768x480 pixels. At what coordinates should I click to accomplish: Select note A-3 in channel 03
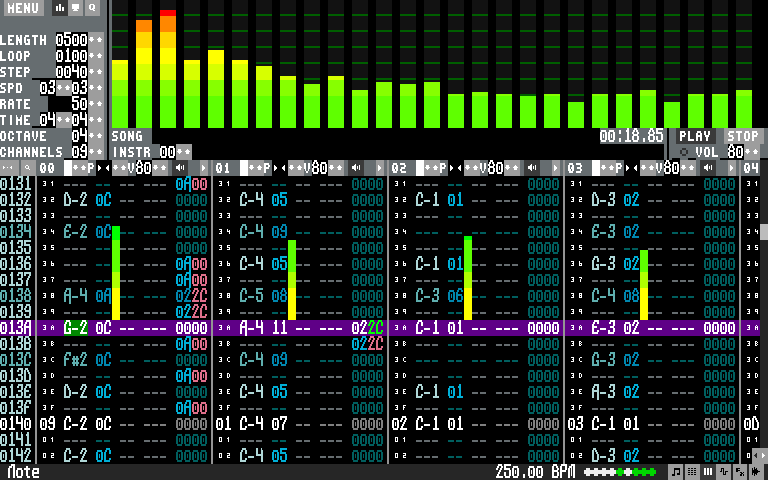(604, 391)
